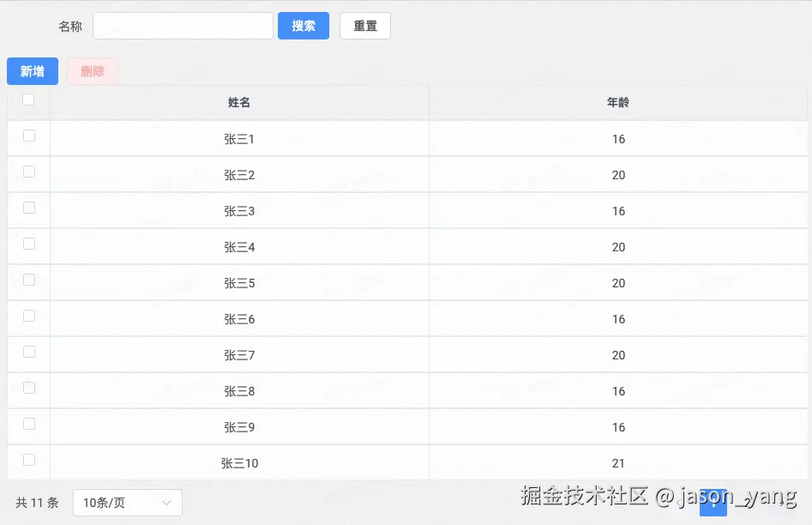Click the age value 21 for 张三10
Viewport: 812px width, 525px height.
click(x=618, y=463)
